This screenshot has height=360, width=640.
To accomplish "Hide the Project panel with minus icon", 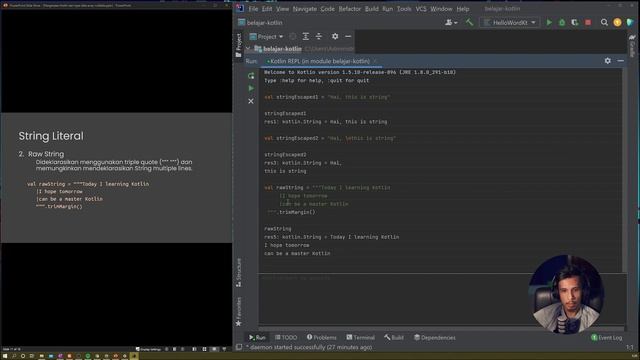I will (x=348, y=36).
